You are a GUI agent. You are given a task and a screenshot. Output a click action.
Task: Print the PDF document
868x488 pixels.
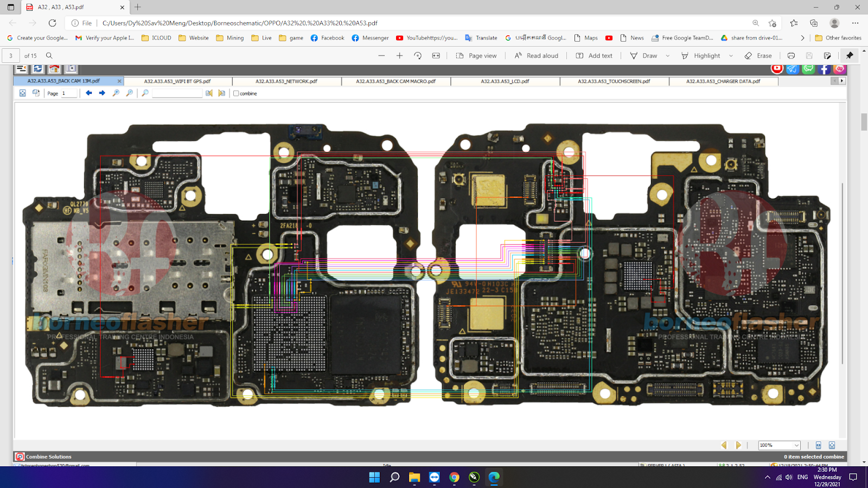click(791, 56)
